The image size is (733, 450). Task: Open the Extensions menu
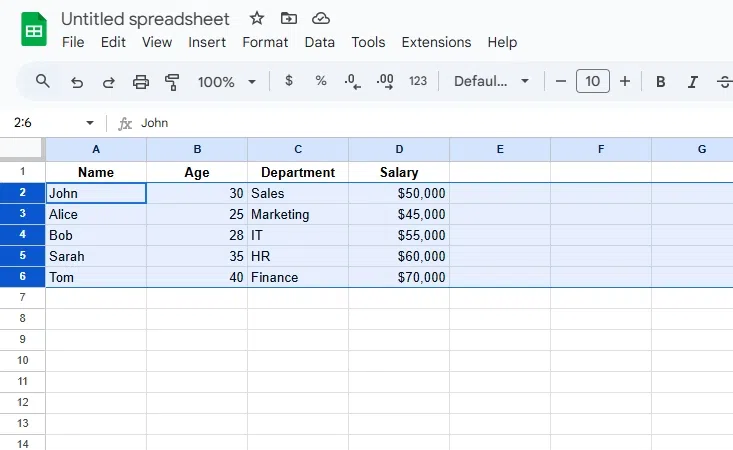coord(436,42)
